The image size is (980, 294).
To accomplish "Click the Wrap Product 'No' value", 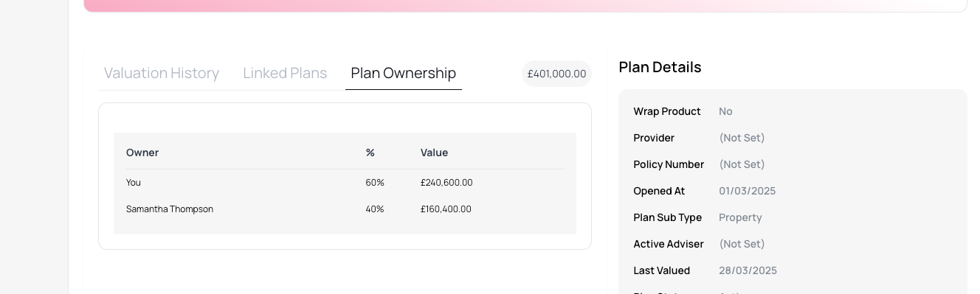I will pos(725,111).
